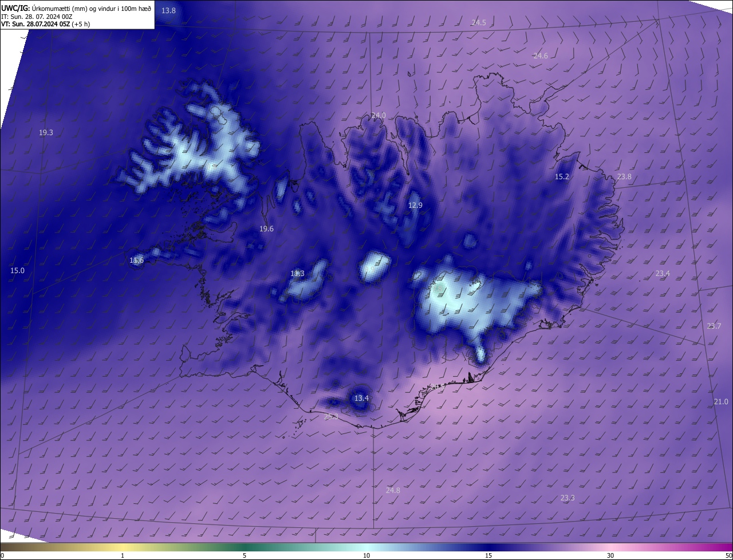Viewport: 733px width, 560px height.
Task: Click the 'VT: Sun. 28.07.2024 05Z (+5 h)' line
Action: (45, 23)
